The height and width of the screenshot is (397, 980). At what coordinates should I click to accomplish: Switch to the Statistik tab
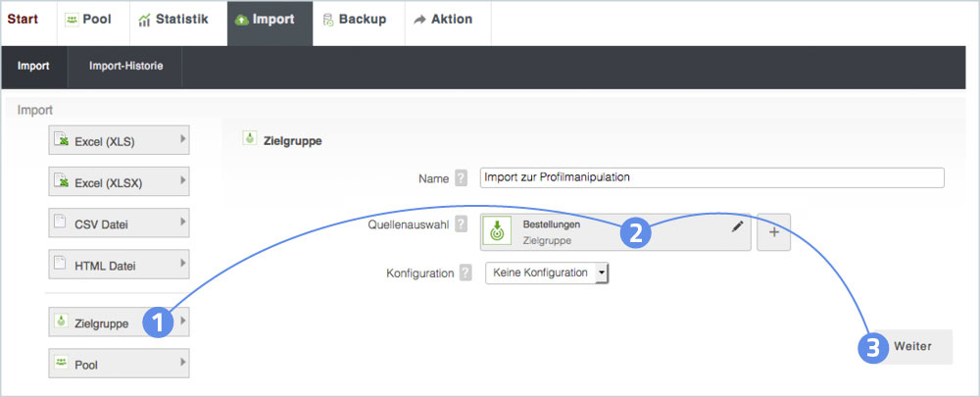pos(172,20)
